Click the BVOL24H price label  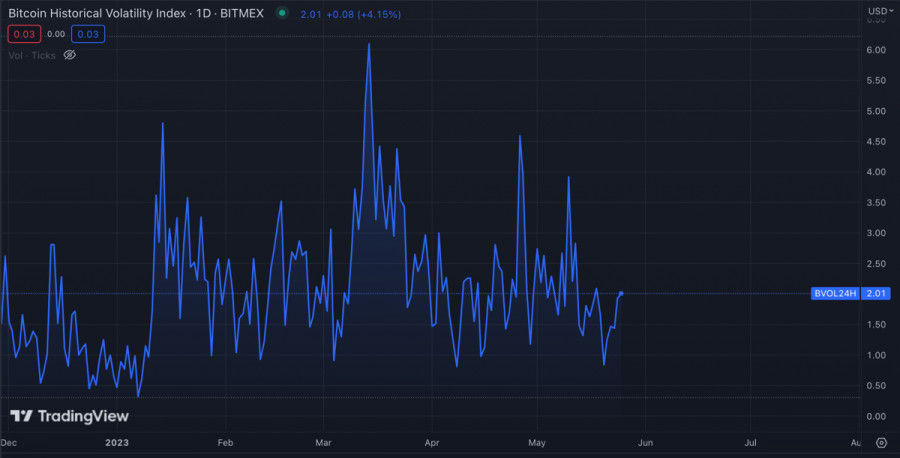[x=834, y=294]
